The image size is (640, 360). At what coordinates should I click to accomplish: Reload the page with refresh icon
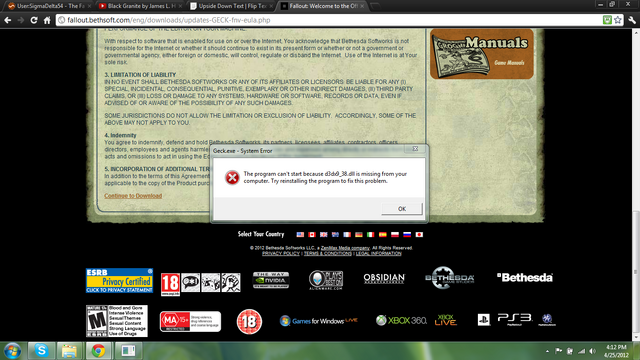pos(34,20)
